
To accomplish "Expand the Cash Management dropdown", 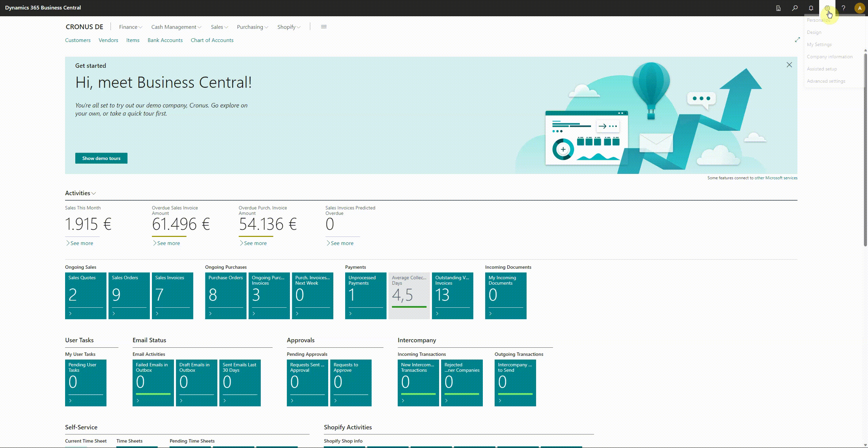I will coord(176,27).
